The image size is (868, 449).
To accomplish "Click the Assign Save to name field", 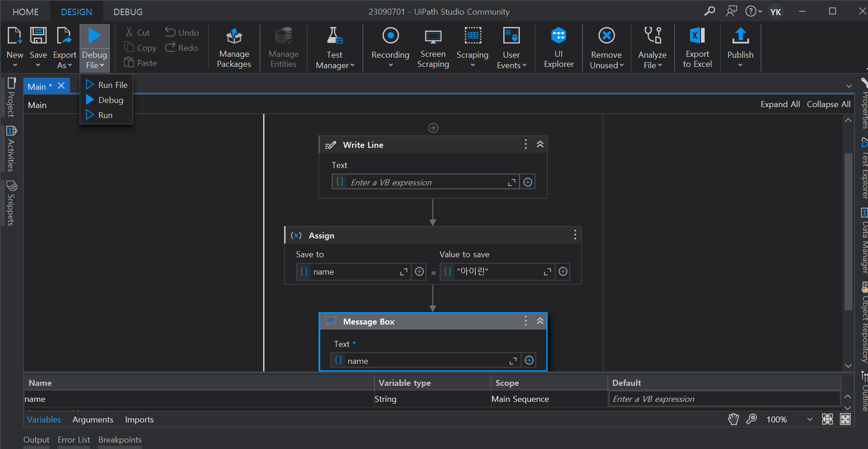I will coord(354,272).
